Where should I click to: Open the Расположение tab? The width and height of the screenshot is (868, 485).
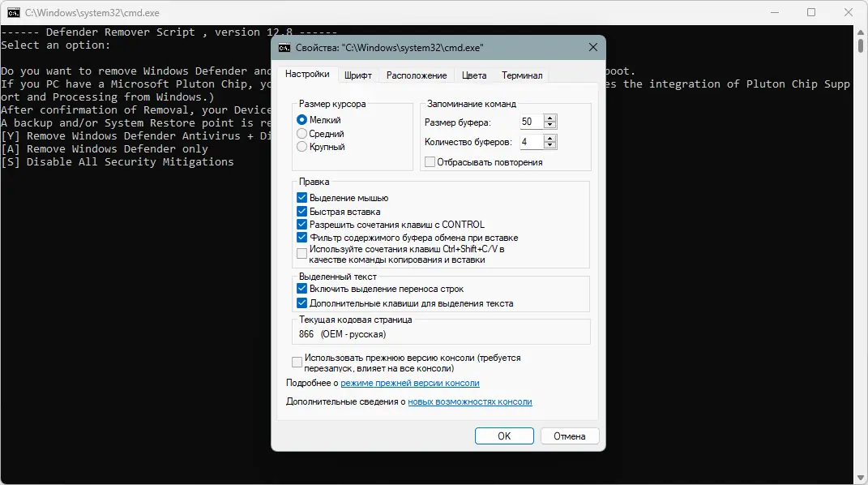tap(417, 75)
